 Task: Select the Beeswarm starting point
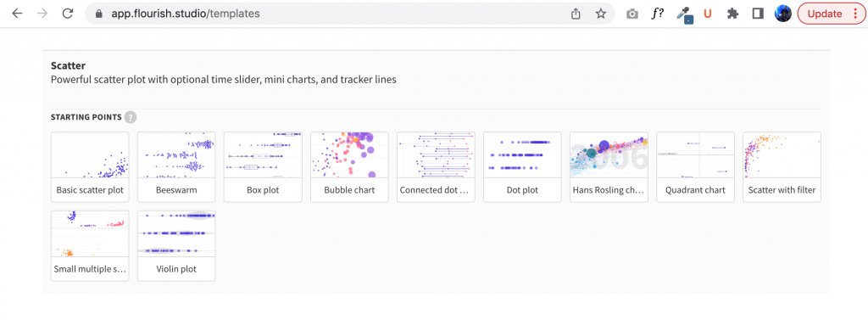[x=176, y=167]
